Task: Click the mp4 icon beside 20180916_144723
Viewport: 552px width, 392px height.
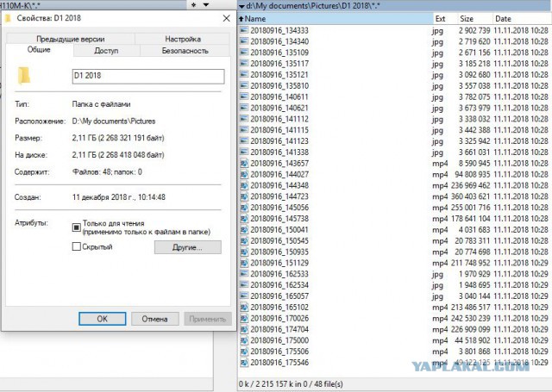Action: click(x=244, y=196)
